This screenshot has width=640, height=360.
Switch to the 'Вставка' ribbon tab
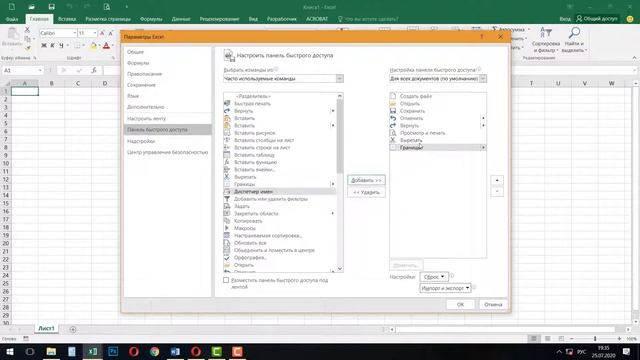(x=67, y=19)
